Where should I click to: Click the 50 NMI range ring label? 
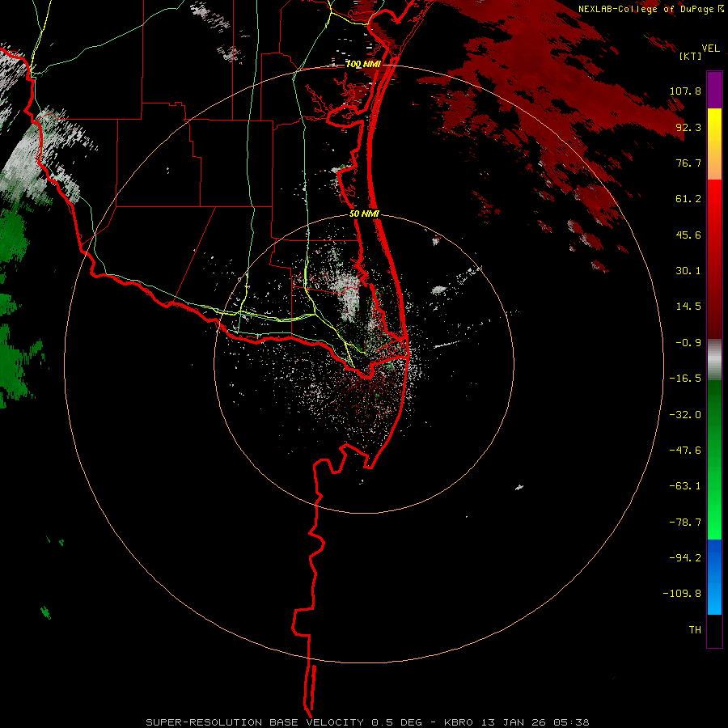[365, 214]
